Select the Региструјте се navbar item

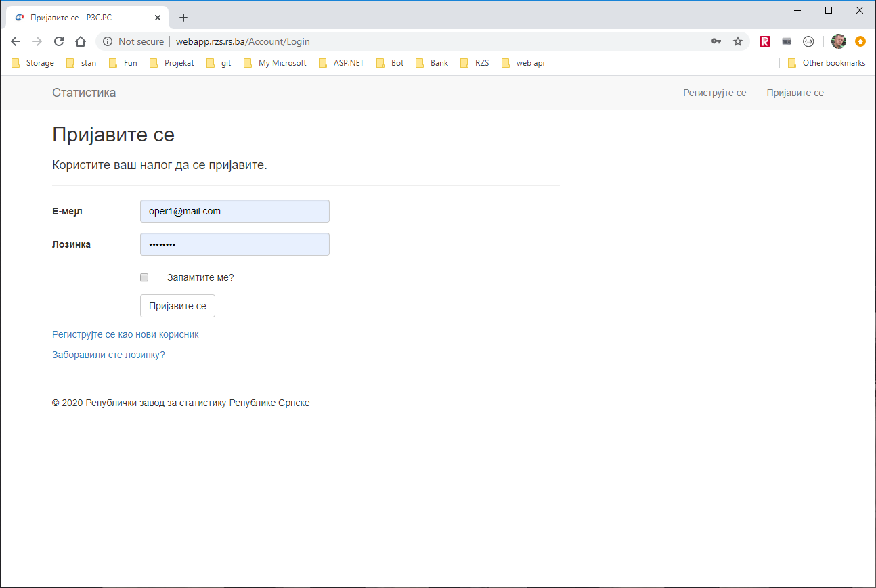(x=714, y=93)
